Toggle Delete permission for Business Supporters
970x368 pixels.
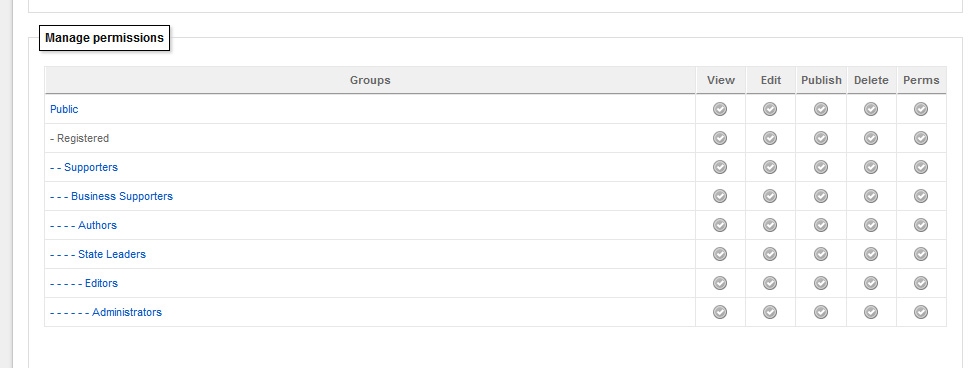pos(871,196)
